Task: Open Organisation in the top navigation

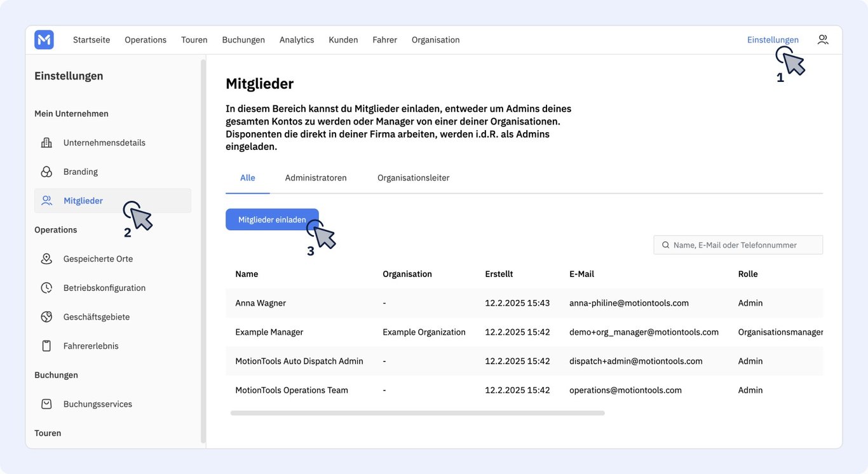Action: click(436, 39)
